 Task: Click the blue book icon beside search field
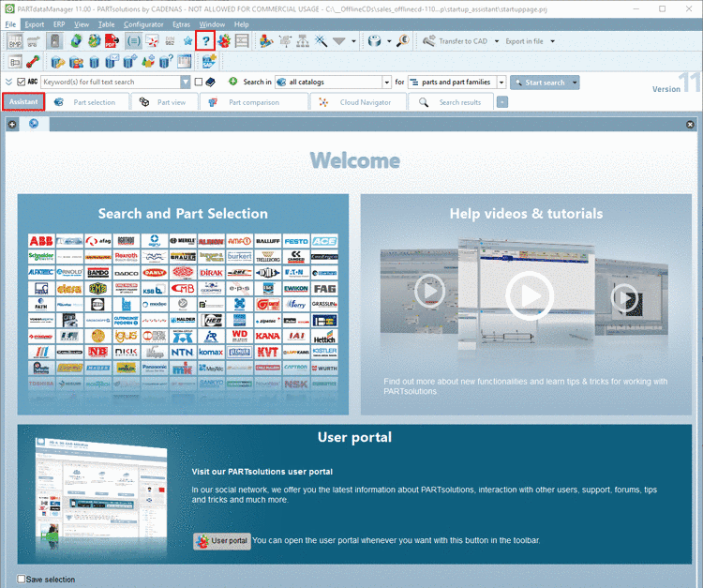210,82
